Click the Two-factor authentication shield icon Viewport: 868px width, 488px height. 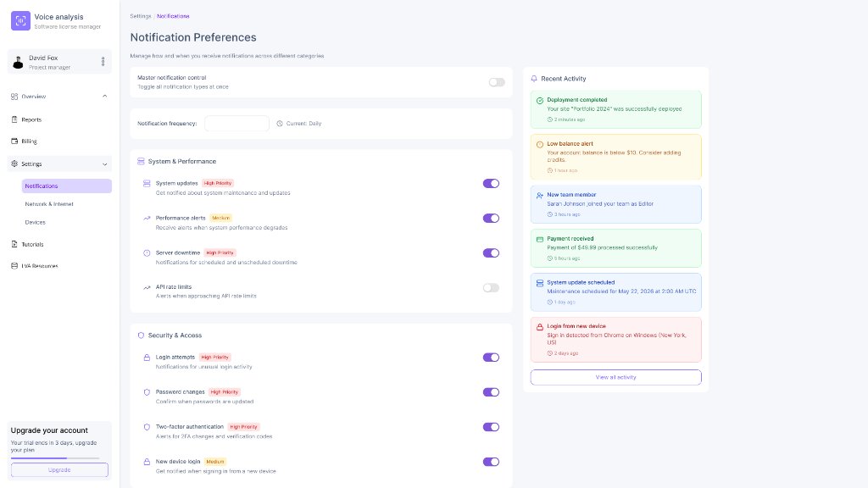coord(147,427)
